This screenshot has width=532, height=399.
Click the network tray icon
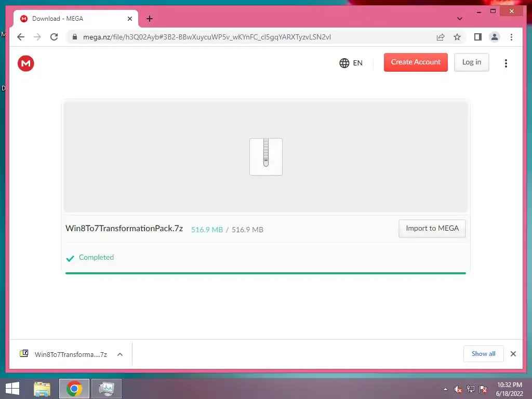[471, 389]
